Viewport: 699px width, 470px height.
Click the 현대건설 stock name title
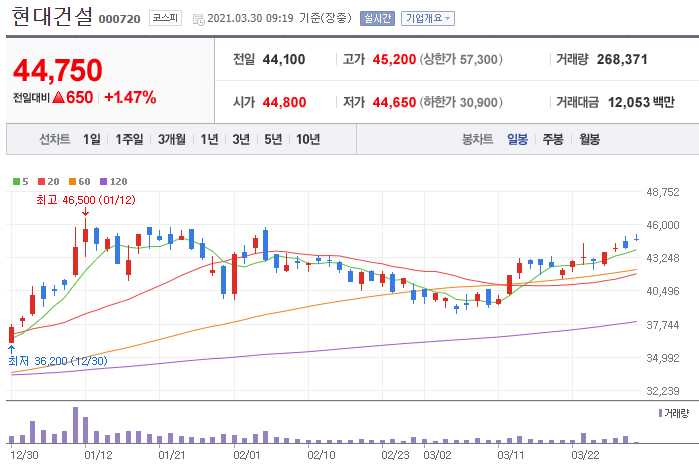(x=52, y=17)
